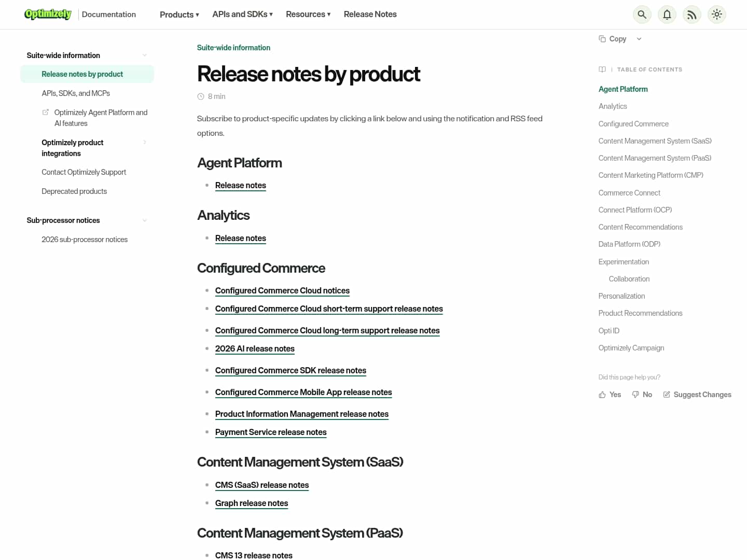747x560 pixels.
Task: Open Deprecated products in sidebar
Action: click(74, 191)
